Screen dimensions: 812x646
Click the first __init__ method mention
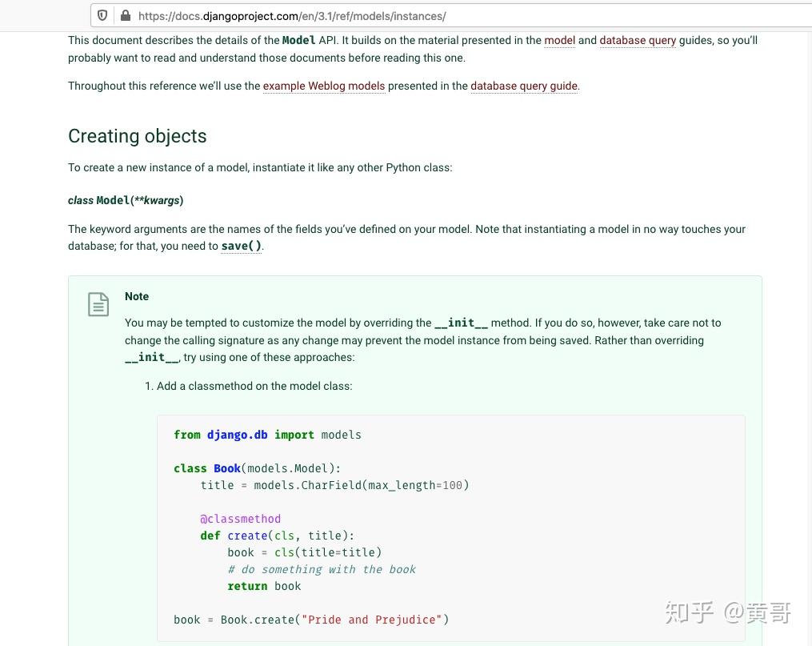461,323
